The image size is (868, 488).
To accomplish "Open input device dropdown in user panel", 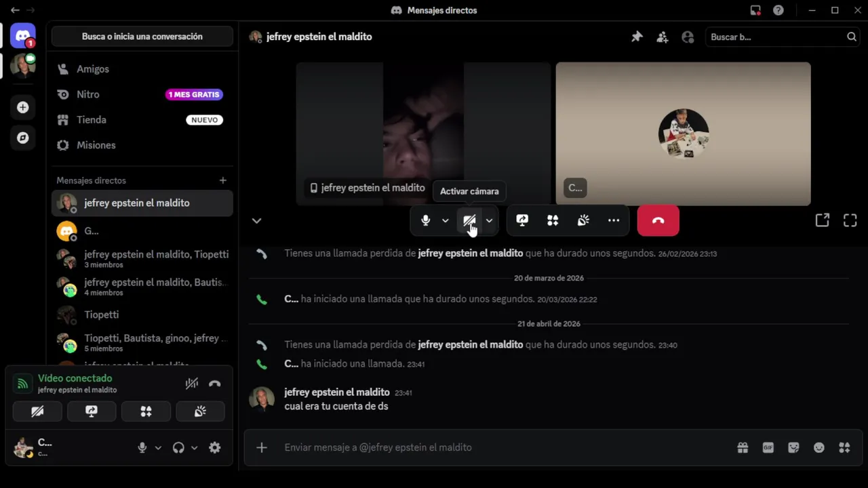I will [158, 447].
